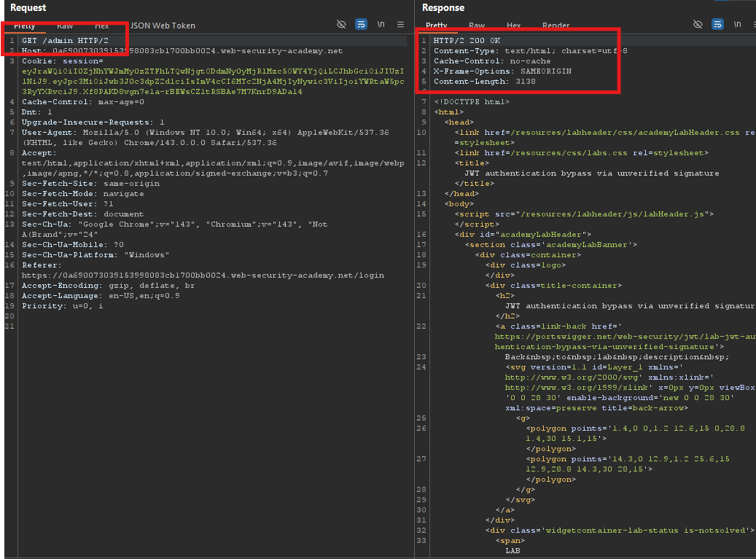This screenshot has height=559, width=756.
Task: Click 'Sec-Ch-Ua-Platform: "Windows"' header
Action: coord(96,255)
